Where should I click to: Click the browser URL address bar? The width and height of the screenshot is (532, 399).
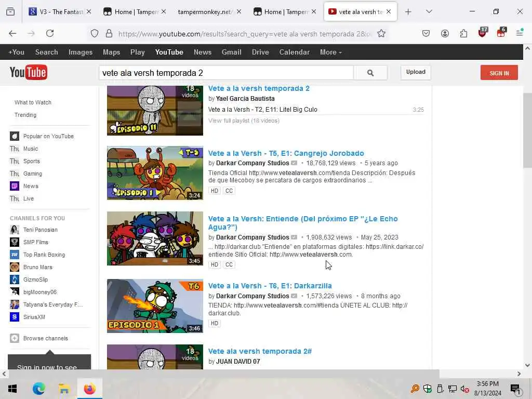[245, 34]
